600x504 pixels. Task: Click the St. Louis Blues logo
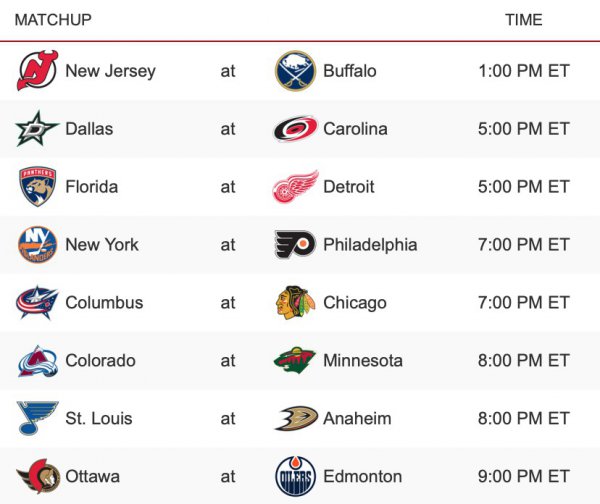pyautogui.click(x=38, y=419)
